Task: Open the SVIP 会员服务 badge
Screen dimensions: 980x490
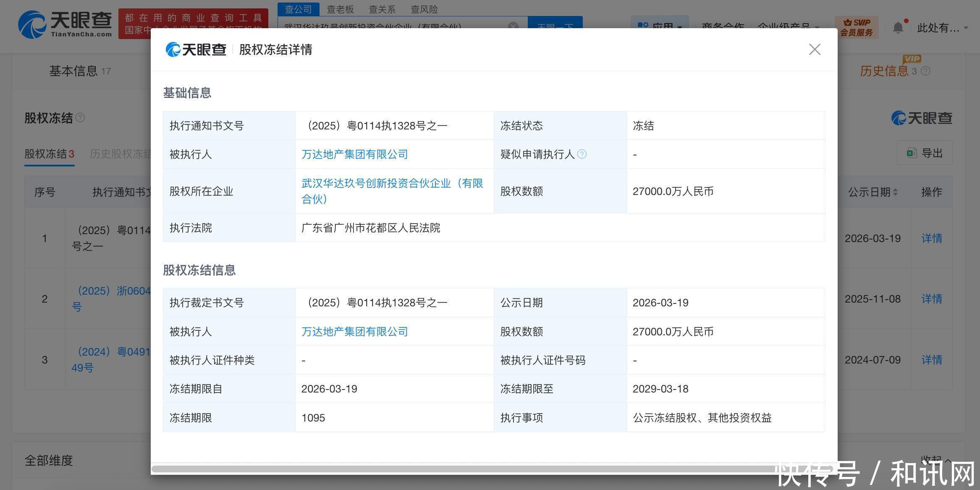Action: (x=857, y=27)
